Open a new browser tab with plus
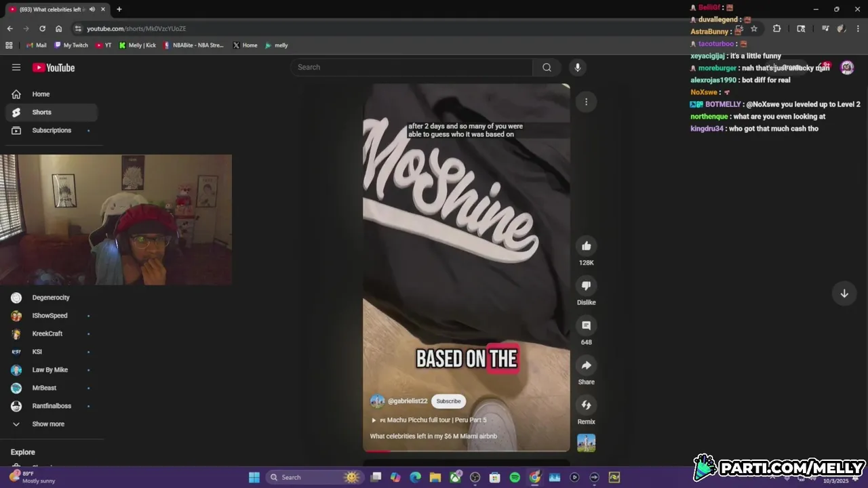 (x=119, y=9)
